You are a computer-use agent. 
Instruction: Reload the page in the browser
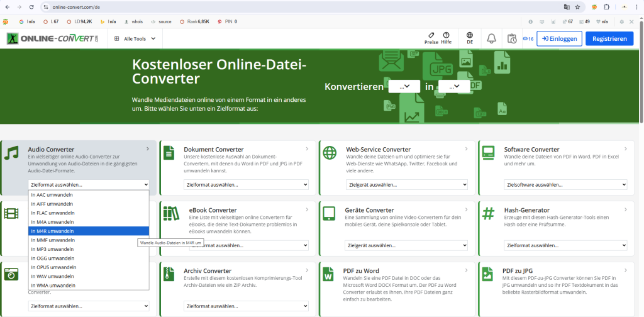pyautogui.click(x=31, y=7)
